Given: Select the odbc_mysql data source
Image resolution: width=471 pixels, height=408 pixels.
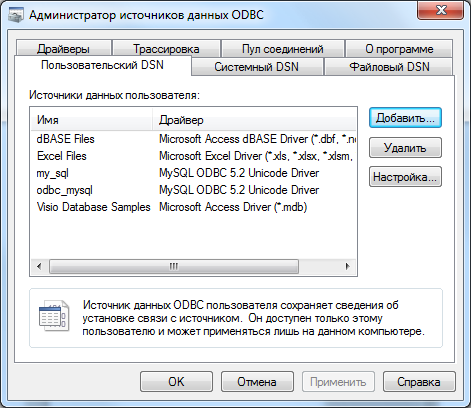Looking at the screenshot, I should (x=65, y=190).
